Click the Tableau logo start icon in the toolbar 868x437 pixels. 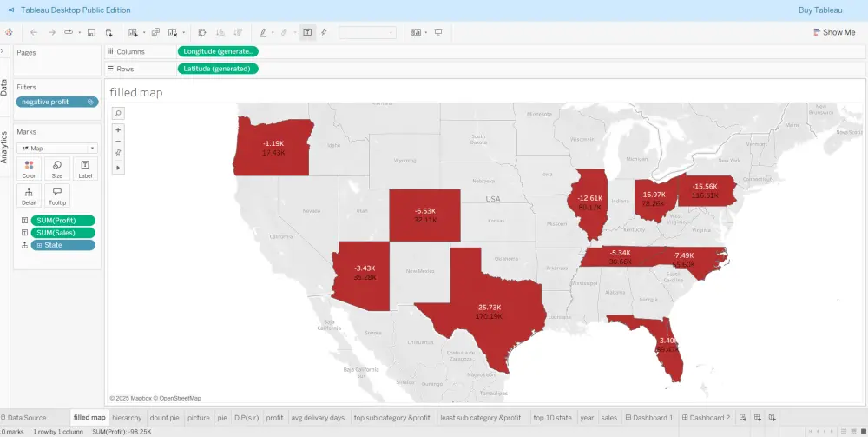(x=9, y=33)
